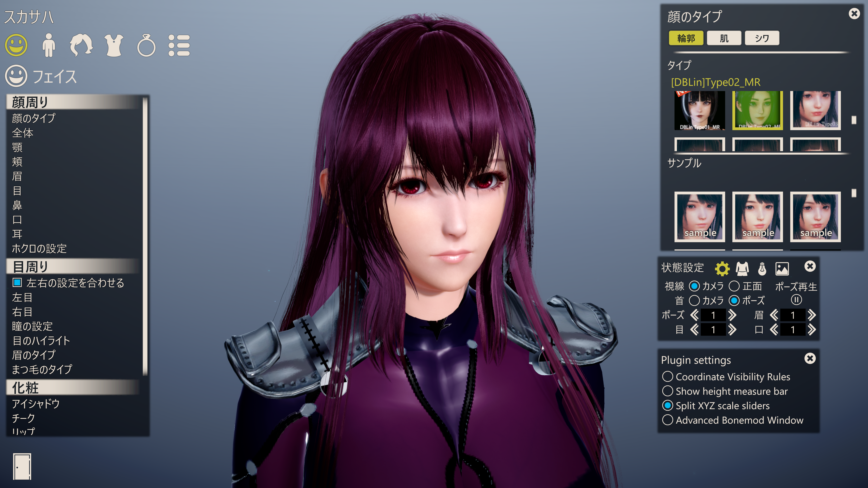
Task: Go to next 眉 pattern
Action: pyautogui.click(x=812, y=315)
